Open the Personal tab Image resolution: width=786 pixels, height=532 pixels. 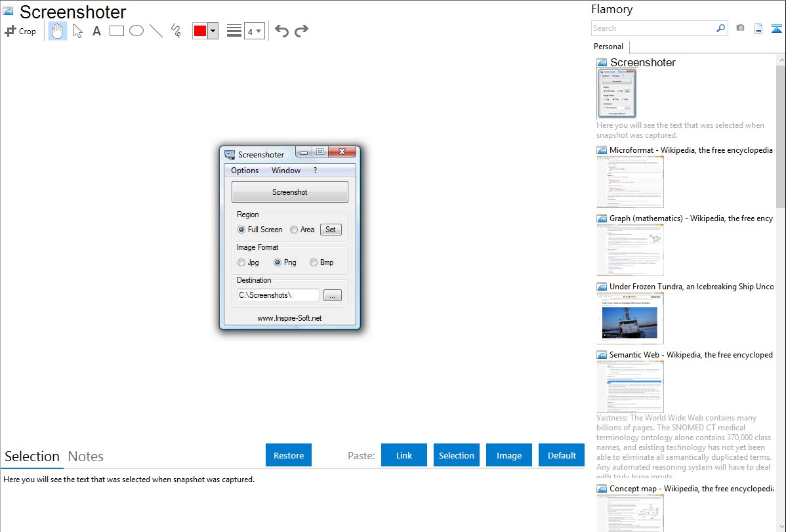click(x=608, y=47)
